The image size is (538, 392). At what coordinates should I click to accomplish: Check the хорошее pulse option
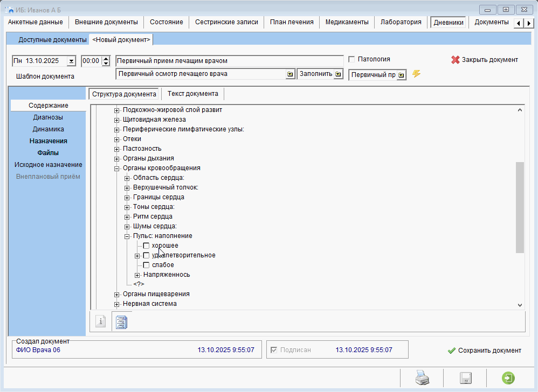[146, 246]
